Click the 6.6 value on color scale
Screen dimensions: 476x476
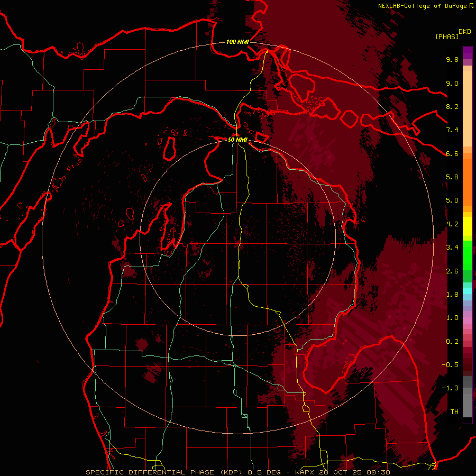click(452, 153)
